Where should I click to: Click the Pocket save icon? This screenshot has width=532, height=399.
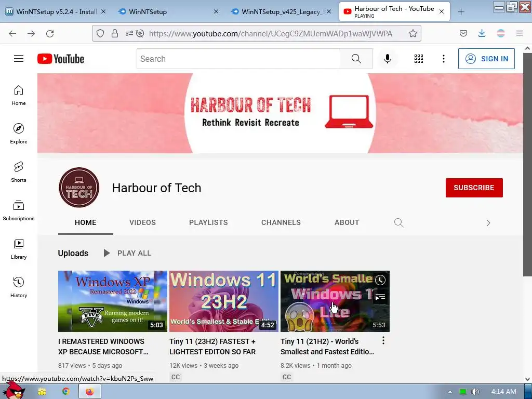tap(463, 33)
